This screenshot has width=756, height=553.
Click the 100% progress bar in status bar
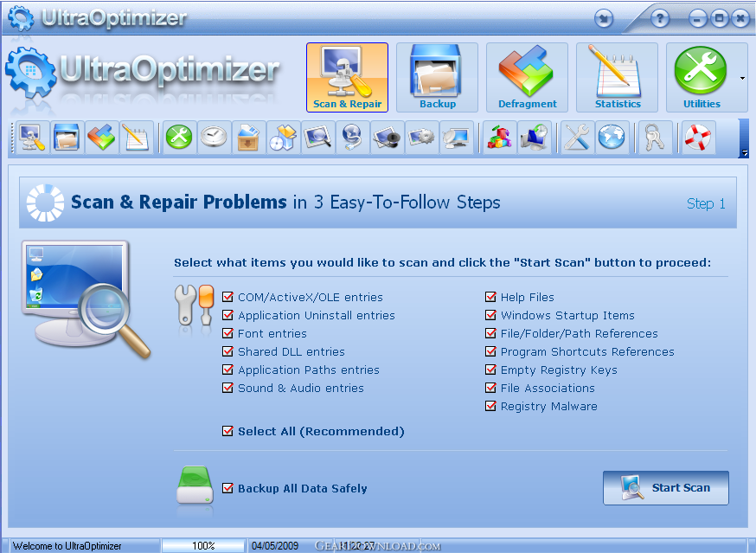pyautogui.click(x=203, y=546)
